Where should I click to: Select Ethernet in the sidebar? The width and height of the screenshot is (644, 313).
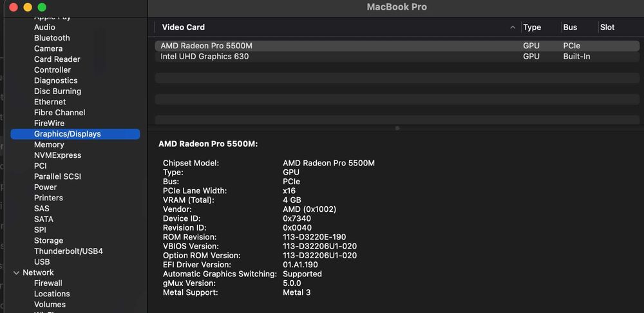[x=50, y=102]
